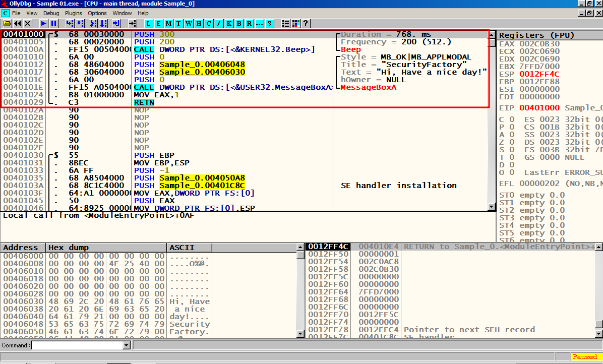
Task: Select stack entry 0012FF4C RETURN row
Action: pyautogui.click(x=450, y=247)
